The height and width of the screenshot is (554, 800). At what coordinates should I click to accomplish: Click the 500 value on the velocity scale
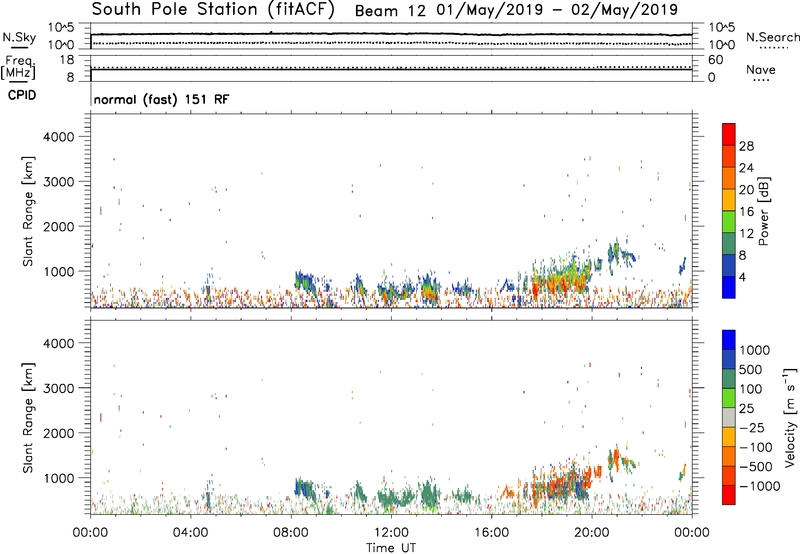pos(751,370)
